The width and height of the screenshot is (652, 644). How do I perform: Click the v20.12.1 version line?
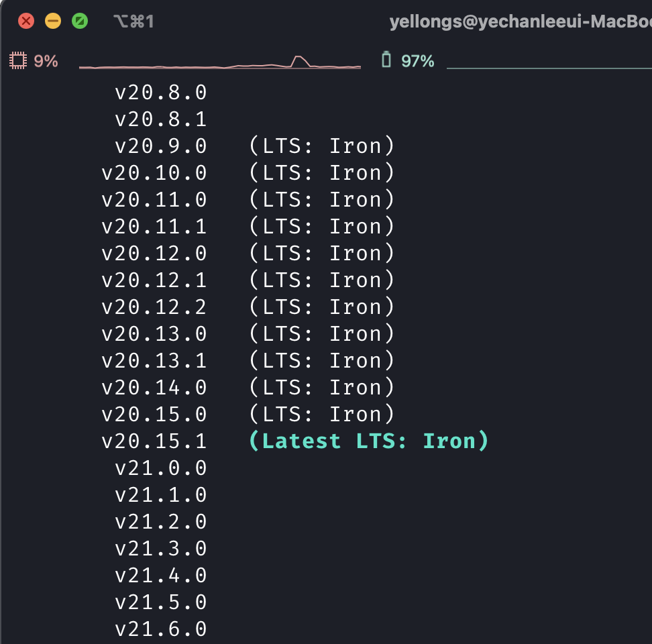(154, 280)
